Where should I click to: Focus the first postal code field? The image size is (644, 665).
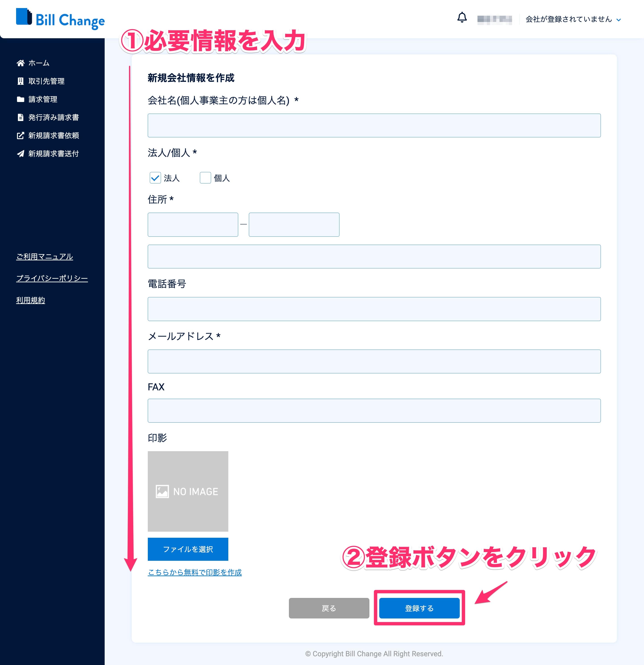193,225
